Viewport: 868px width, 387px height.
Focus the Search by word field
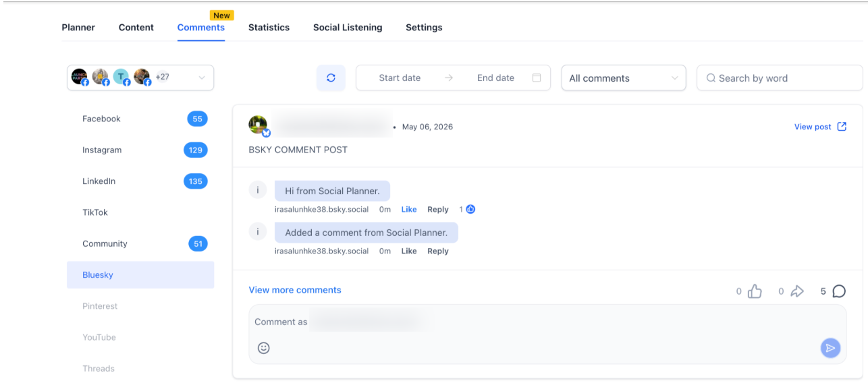tap(780, 78)
